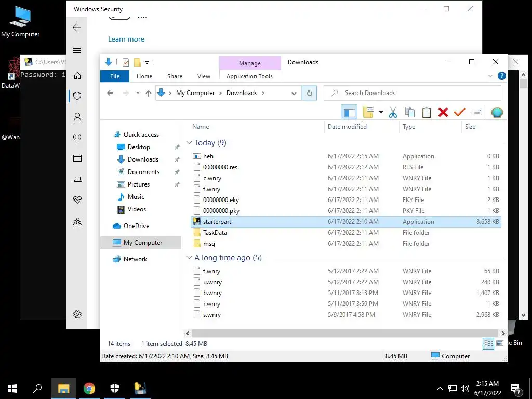Click the red X Delete icon

pyautogui.click(x=443, y=112)
